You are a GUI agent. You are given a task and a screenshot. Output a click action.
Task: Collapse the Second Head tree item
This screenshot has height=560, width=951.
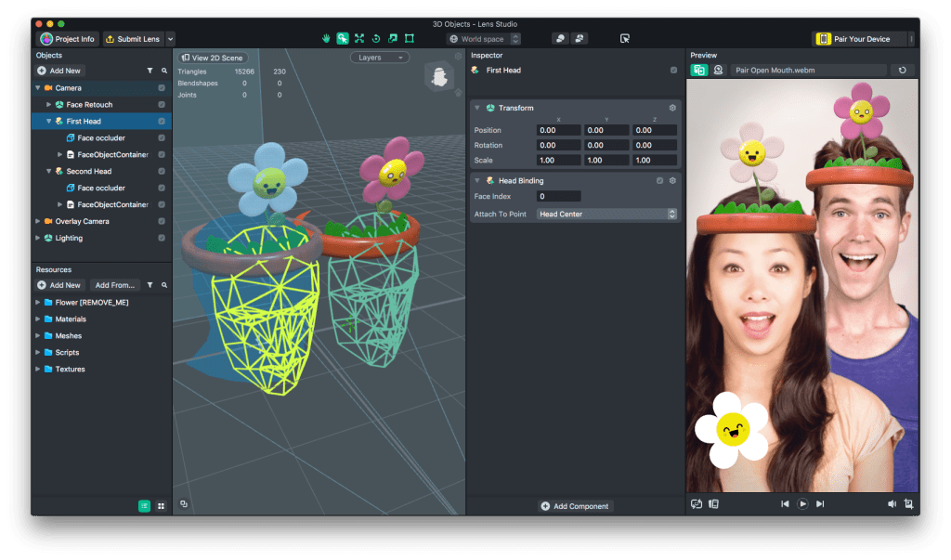click(49, 172)
